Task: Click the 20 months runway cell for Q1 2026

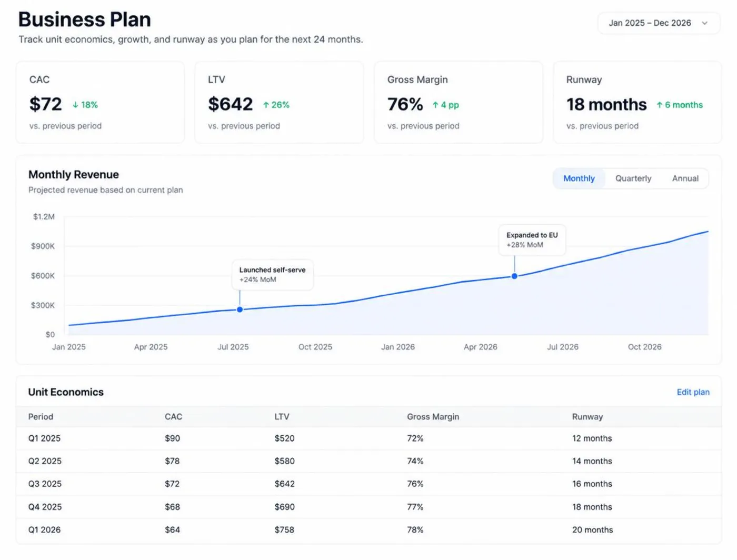Action: (592, 530)
